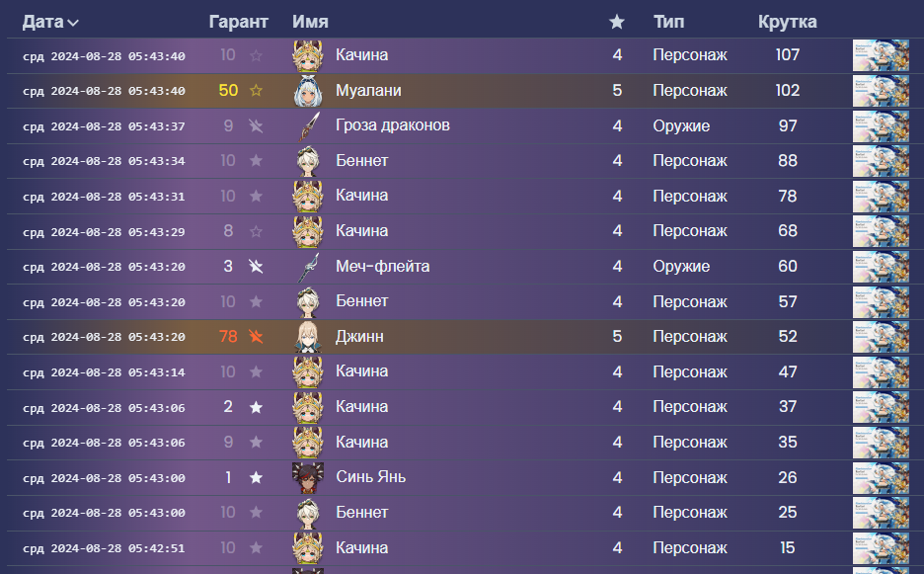Sort by the Крутка column header
This screenshot has height=574, width=924.
[x=787, y=22]
